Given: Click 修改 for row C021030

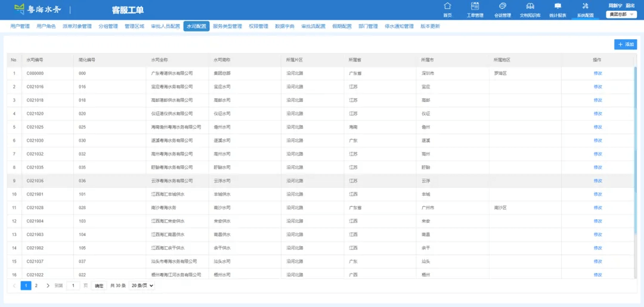Looking at the screenshot, I should 597,141.
